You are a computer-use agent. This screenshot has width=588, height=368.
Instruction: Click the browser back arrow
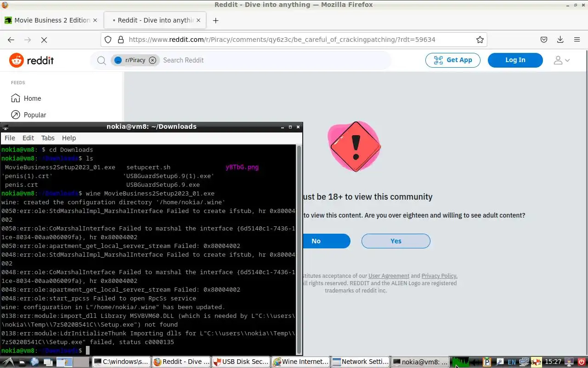coord(11,40)
